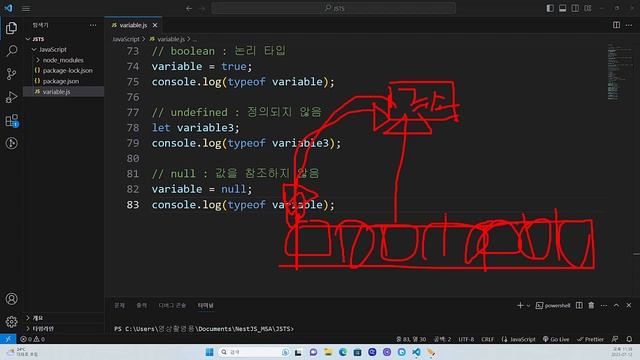This screenshot has height=360, width=640.
Task: Click the remote window indicator in status bar
Action: click(x=8, y=339)
